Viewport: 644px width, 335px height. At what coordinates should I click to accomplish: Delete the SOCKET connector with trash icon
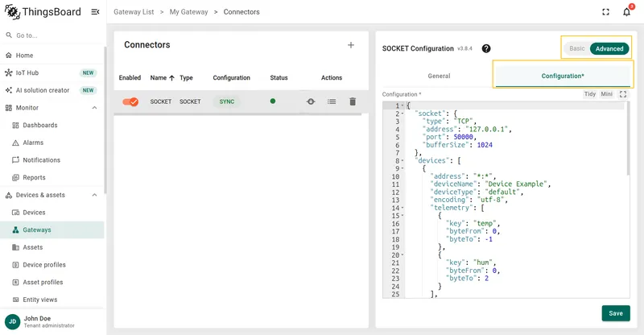click(x=353, y=101)
